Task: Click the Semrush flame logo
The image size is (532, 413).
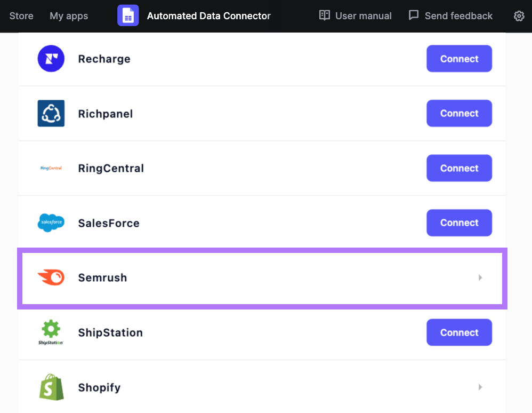Action: [51, 277]
